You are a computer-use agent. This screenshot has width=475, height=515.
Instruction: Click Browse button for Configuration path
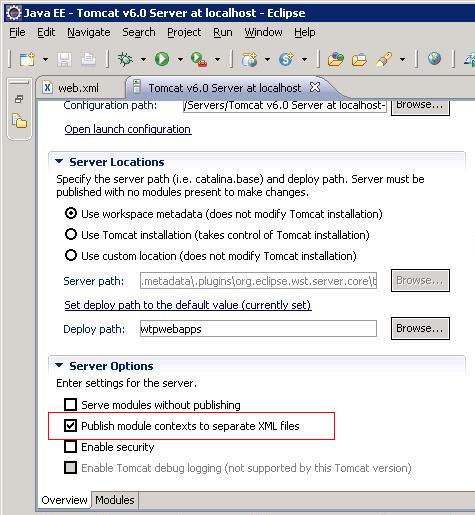tap(420, 107)
